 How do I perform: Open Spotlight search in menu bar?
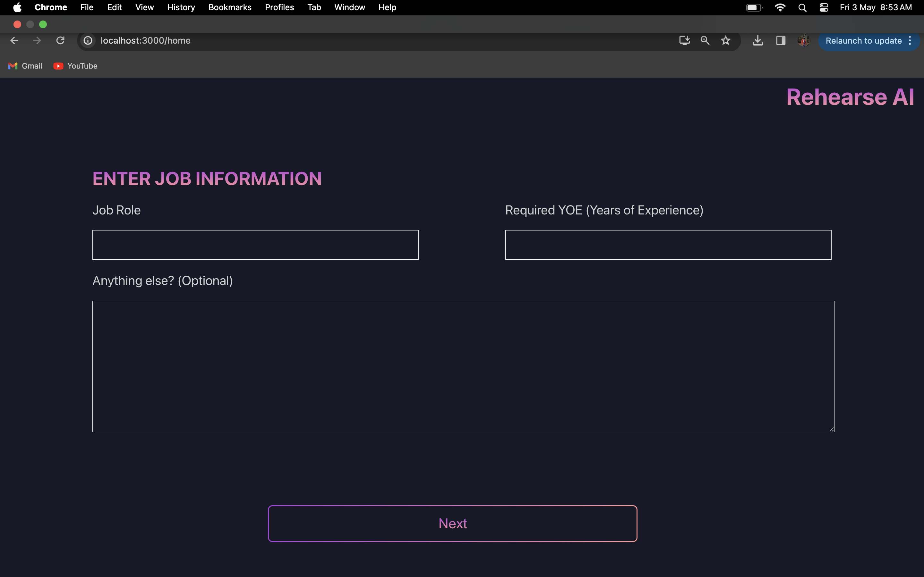click(x=802, y=8)
